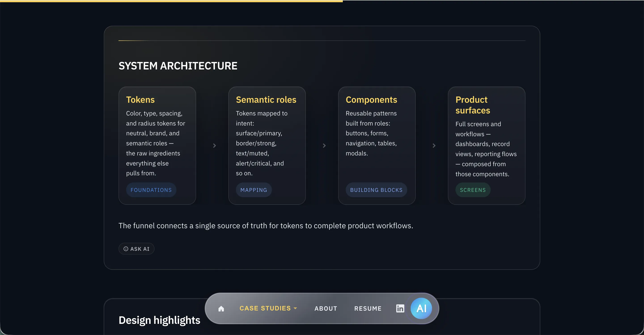The image size is (644, 335).
Task: Open the Resume menu item
Action: tap(368, 309)
